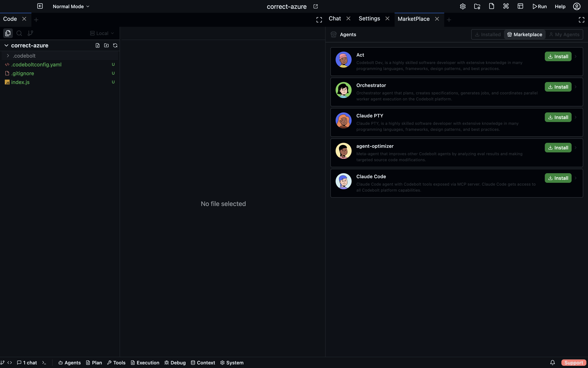Switch to the Code tab
Viewport: 588px width, 368px height.
(x=10, y=19)
